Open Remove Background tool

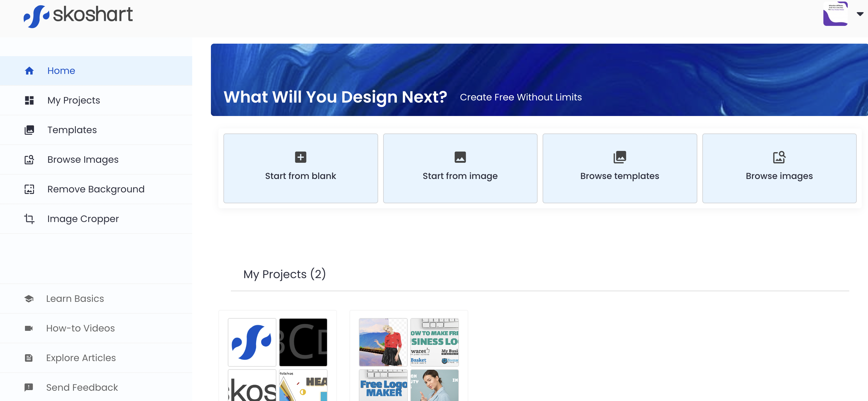(96, 189)
